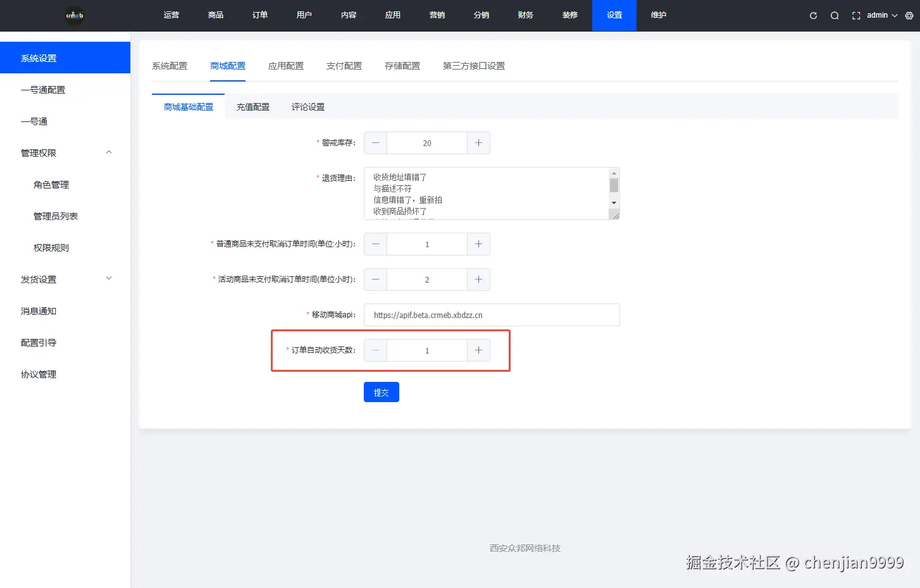Screen dimensions: 920x588
Task: Open 权限规则 in the sidebar
Action: click(x=65, y=247)
